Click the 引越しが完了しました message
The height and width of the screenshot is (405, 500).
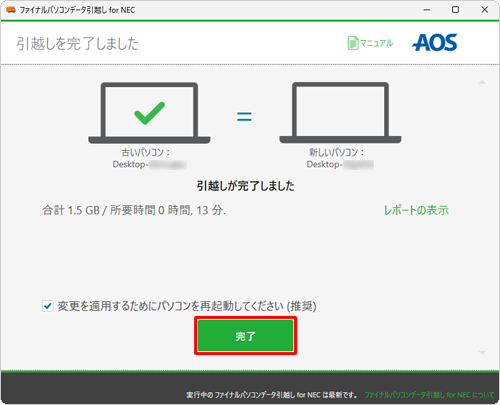click(245, 186)
